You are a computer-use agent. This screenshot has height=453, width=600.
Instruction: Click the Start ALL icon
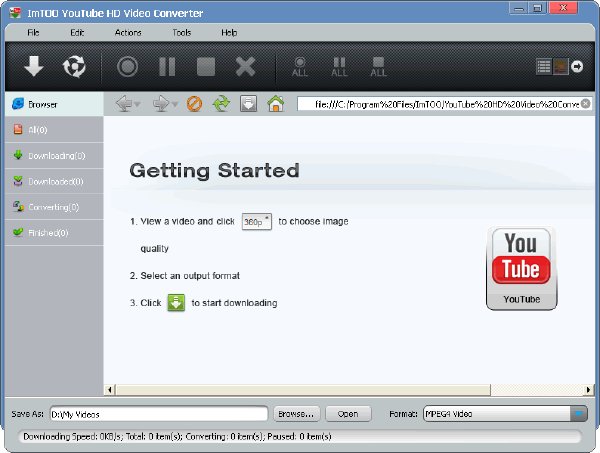[300, 67]
